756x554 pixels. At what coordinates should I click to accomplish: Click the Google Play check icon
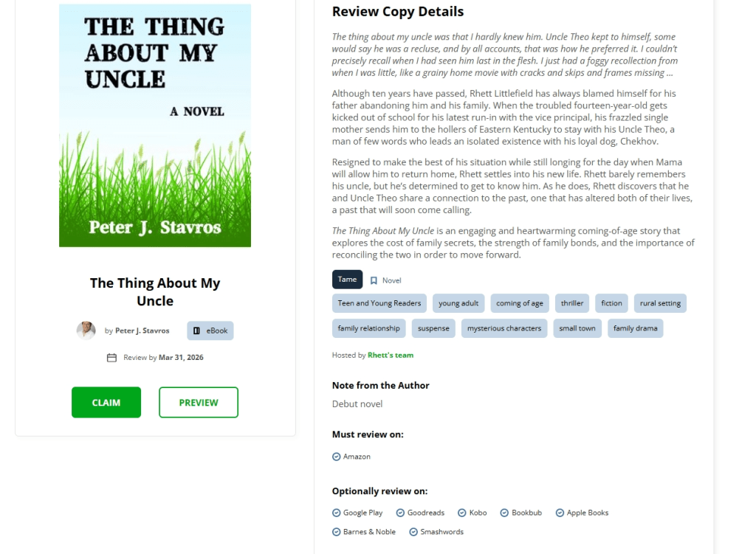(x=337, y=513)
